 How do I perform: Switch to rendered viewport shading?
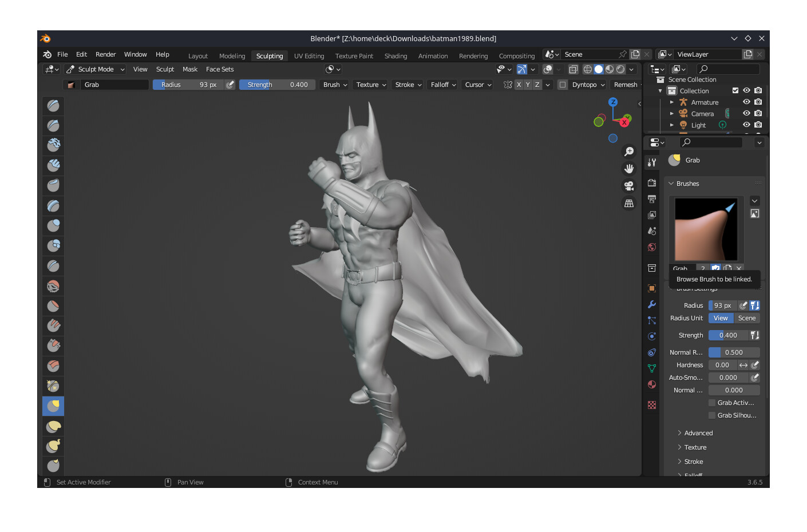point(620,69)
